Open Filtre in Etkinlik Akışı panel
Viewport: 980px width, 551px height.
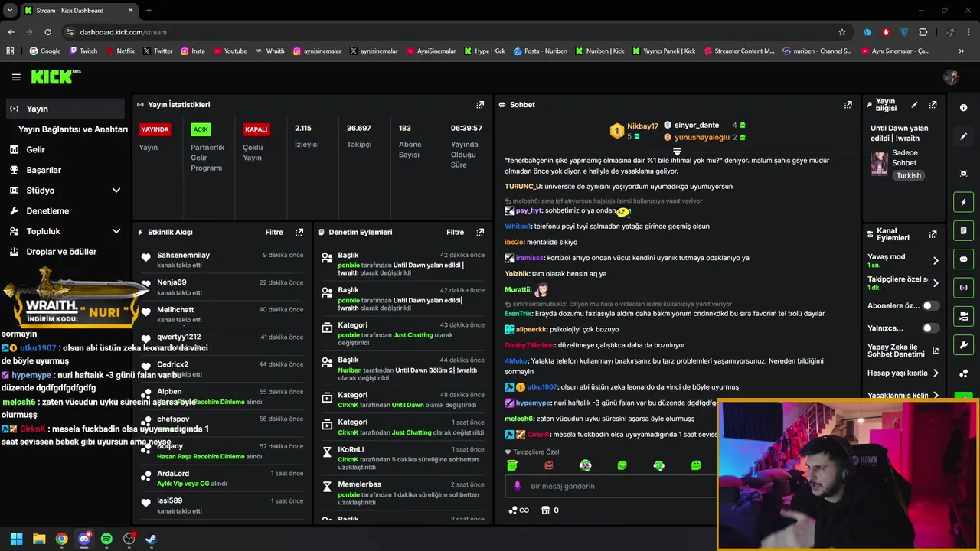pyautogui.click(x=274, y=232)
